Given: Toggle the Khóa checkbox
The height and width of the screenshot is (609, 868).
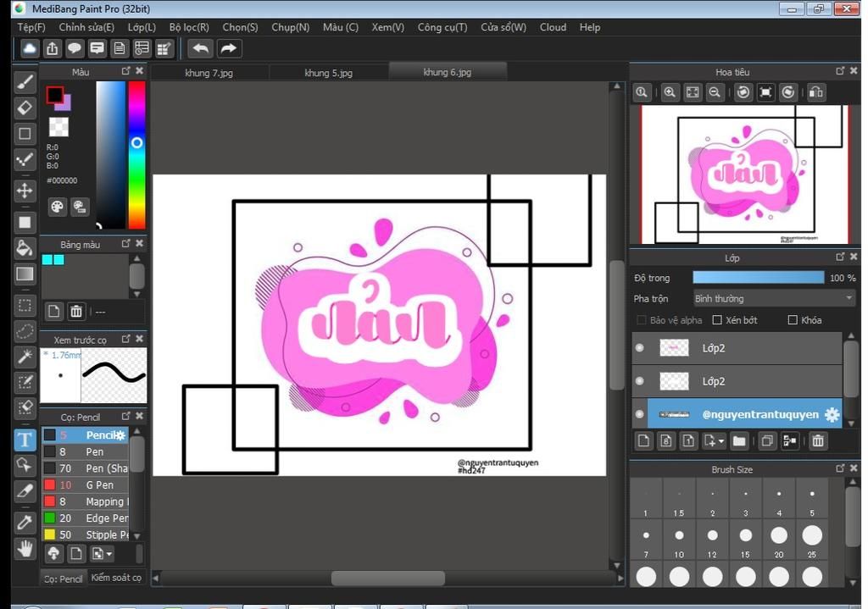Looking at the screenshot, I should [793, 320].
